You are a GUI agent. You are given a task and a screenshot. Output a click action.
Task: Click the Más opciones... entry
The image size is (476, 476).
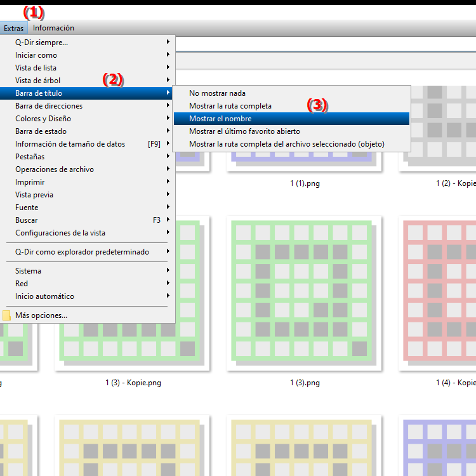coord(88,315)
